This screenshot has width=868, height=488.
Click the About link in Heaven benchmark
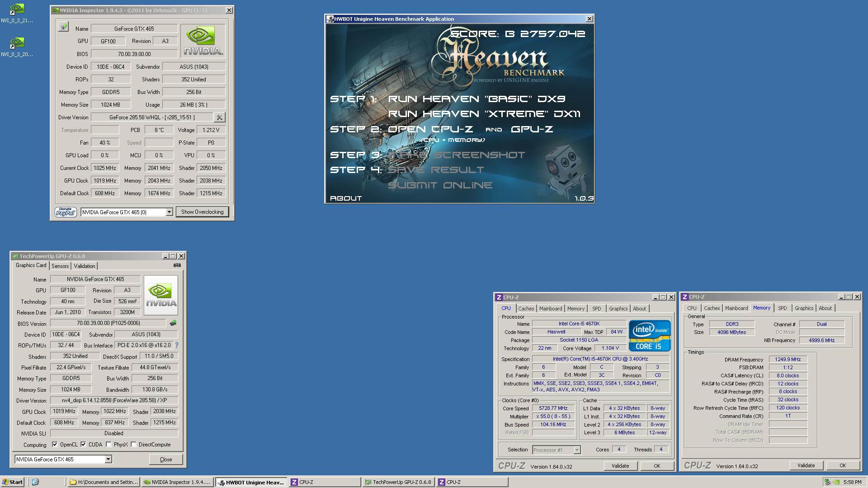click(346, 198)
